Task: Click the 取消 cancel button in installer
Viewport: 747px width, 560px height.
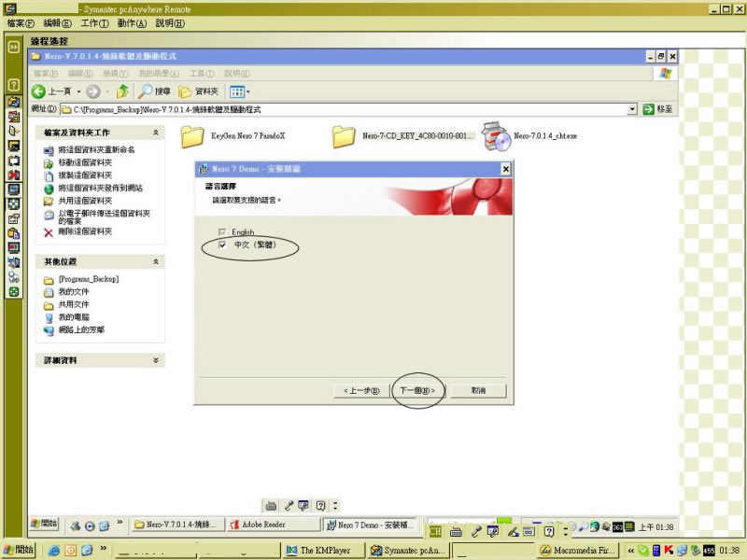Action: [x=478, y=390]
